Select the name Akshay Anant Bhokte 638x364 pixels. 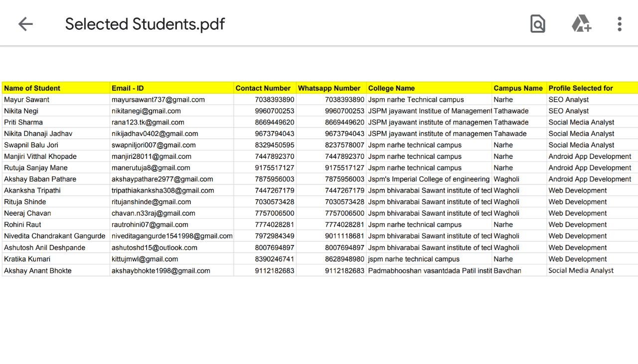(x=38, y=271)
